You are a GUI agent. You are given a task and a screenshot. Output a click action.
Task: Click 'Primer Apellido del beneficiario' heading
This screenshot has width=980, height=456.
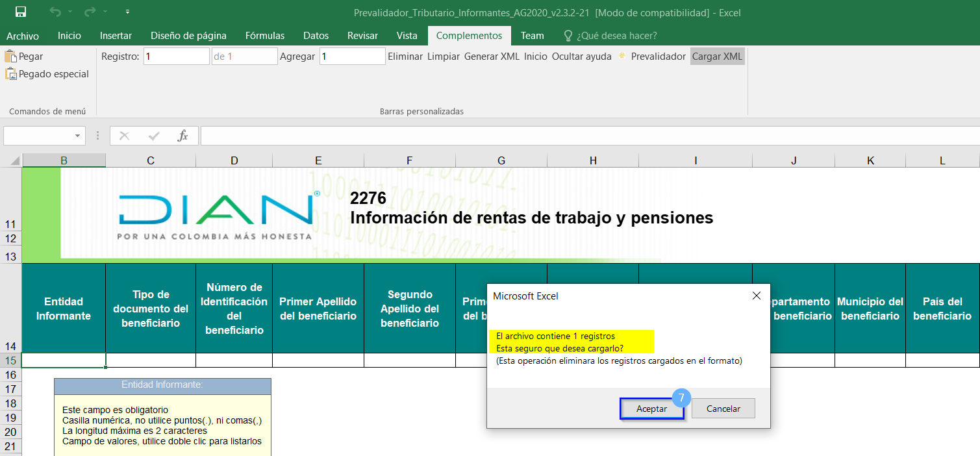tap(318, 309)
